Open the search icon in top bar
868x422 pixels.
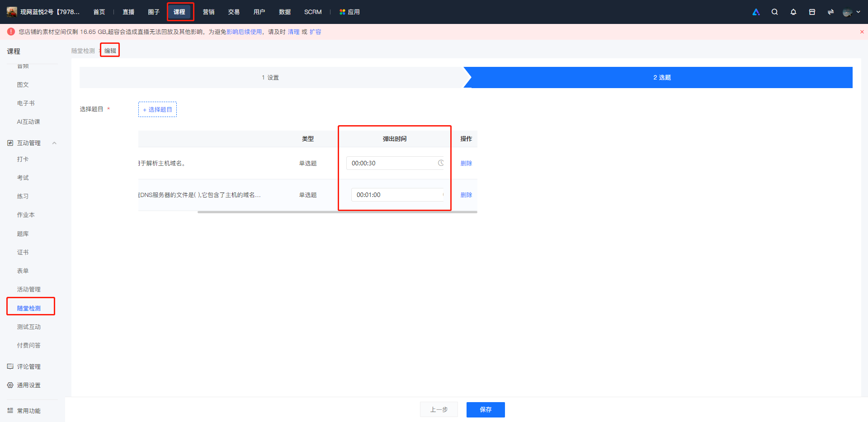[x=774, y=12]
